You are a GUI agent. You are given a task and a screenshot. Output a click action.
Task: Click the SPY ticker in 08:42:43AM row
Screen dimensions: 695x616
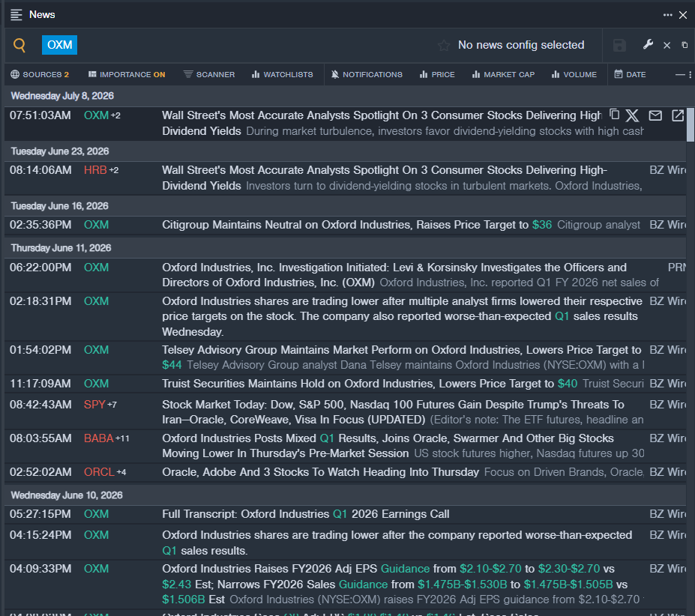[x=94, y=405]
